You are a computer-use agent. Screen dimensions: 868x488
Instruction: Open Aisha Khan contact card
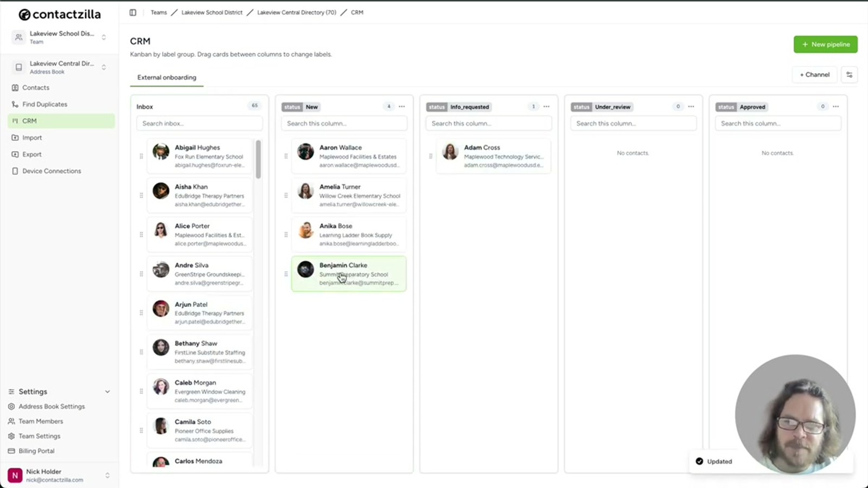click(200, 195)
